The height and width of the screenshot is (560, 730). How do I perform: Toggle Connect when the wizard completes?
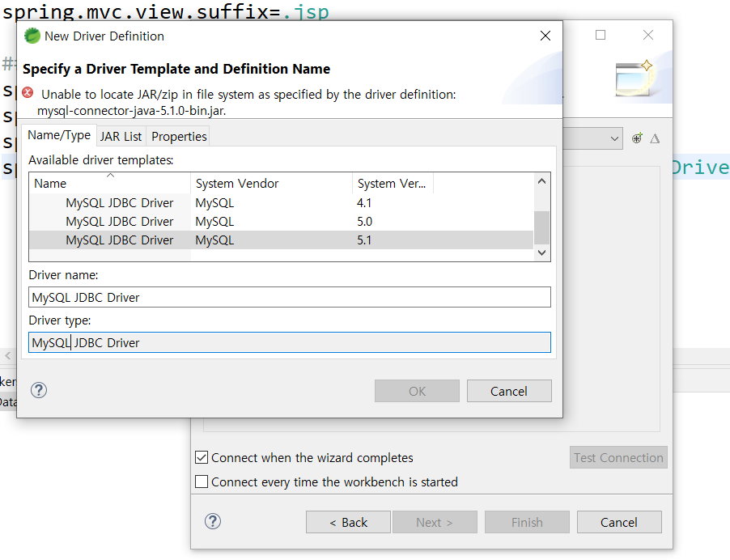click(x=202, y=457)
